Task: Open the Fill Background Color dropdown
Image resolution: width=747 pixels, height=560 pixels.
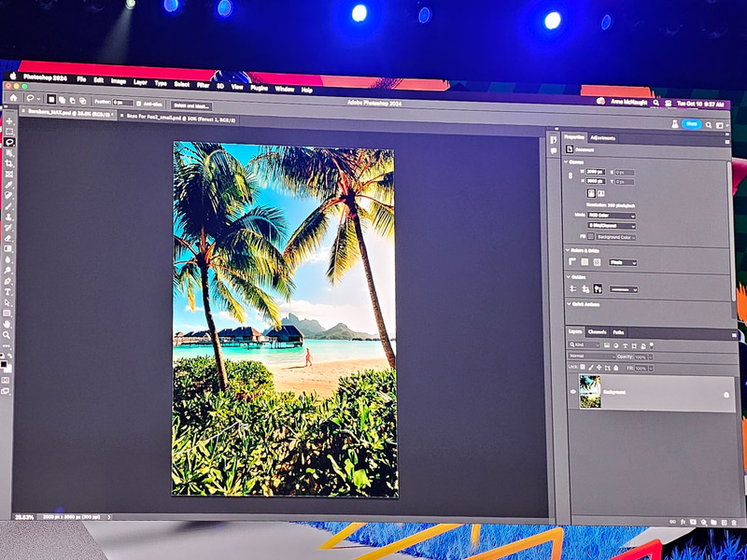Action: (x=615, y=237)
